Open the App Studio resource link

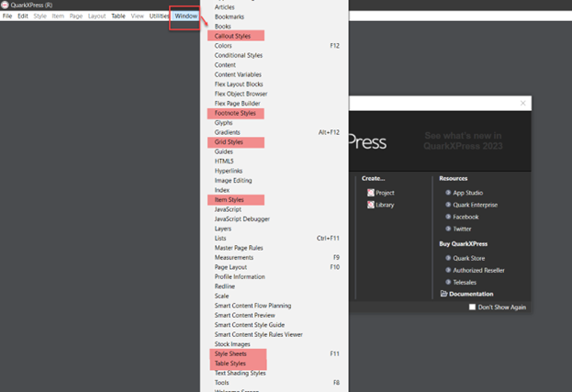[x=467, y=193]
